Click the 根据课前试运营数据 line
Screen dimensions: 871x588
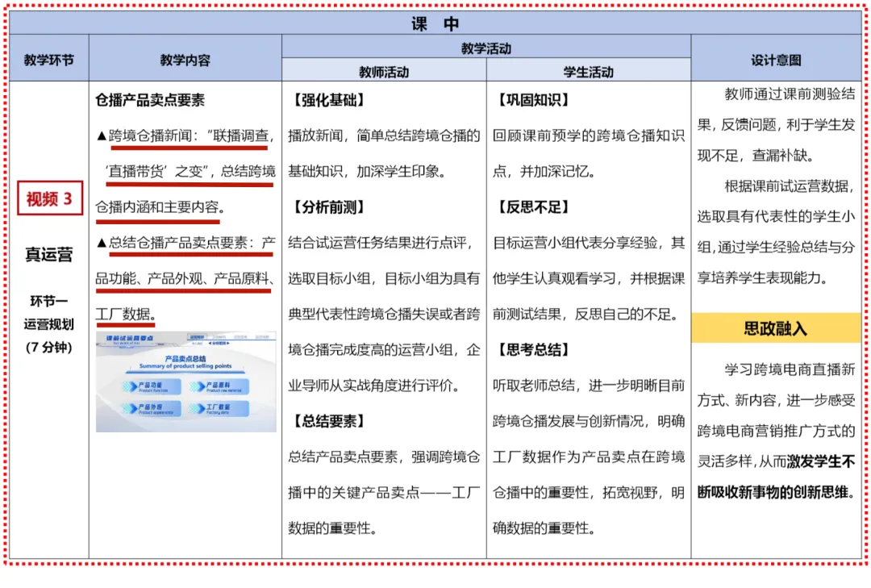point(790,186)
